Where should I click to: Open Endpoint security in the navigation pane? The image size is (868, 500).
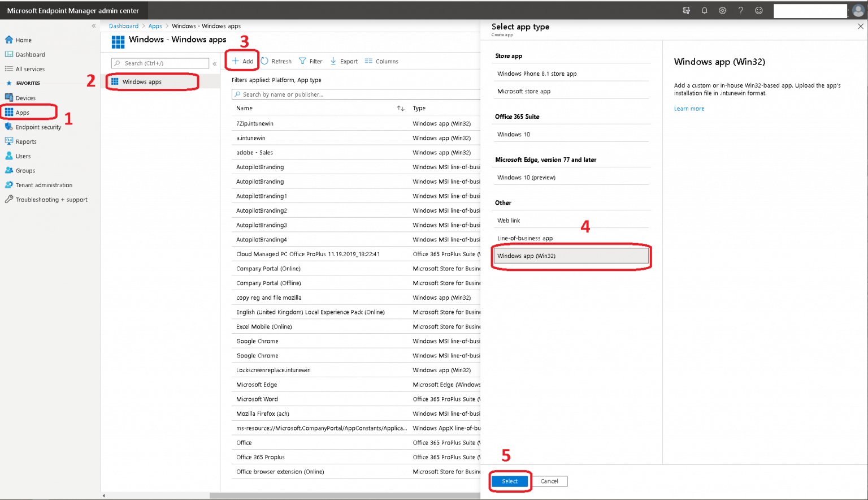pos(37,127)
